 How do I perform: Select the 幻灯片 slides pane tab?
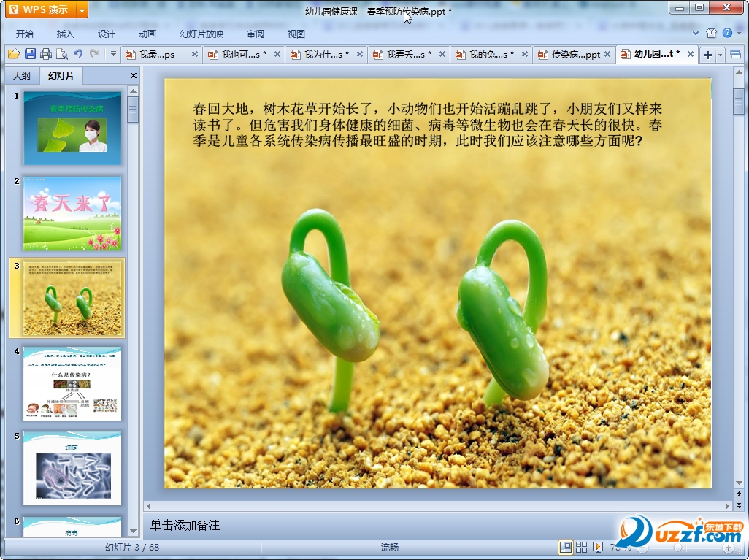click(61, 75)
